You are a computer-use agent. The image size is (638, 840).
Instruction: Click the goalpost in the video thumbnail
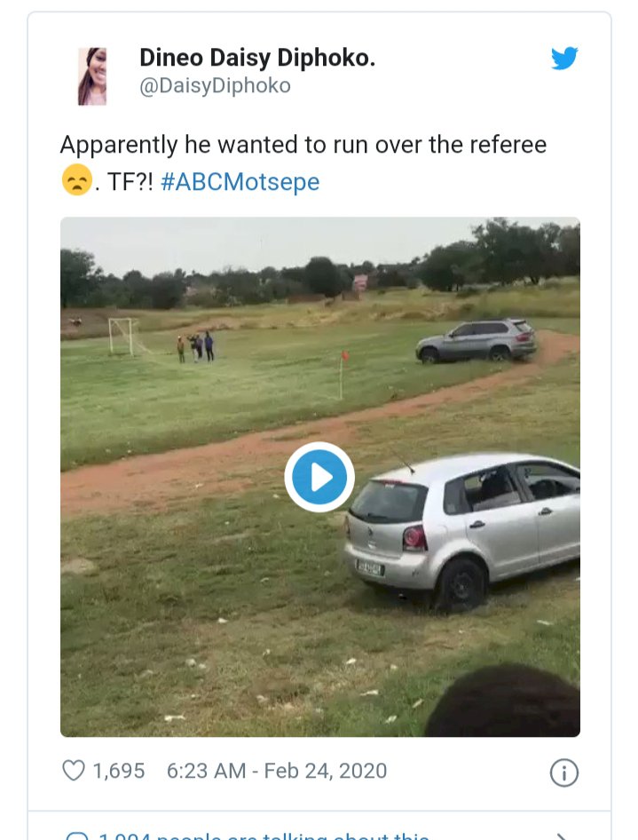pyautogui.click(x=122, y=336)
